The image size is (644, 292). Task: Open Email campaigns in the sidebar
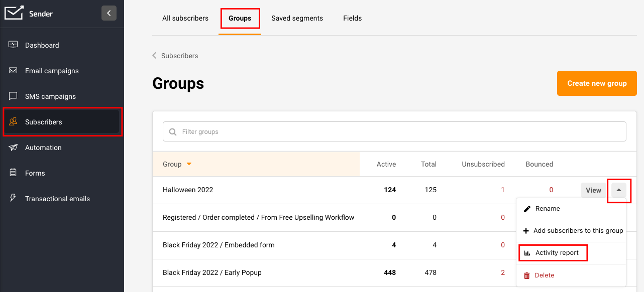click(52, 71)
